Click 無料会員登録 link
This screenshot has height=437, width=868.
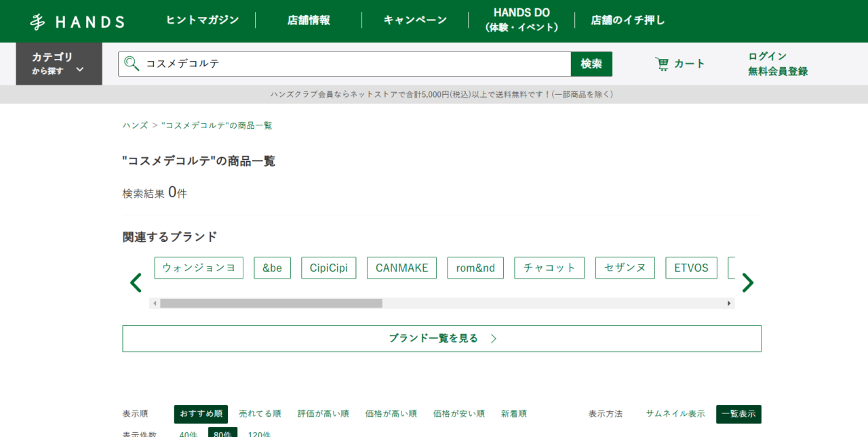pyautogui.click(x=778, y=71)
